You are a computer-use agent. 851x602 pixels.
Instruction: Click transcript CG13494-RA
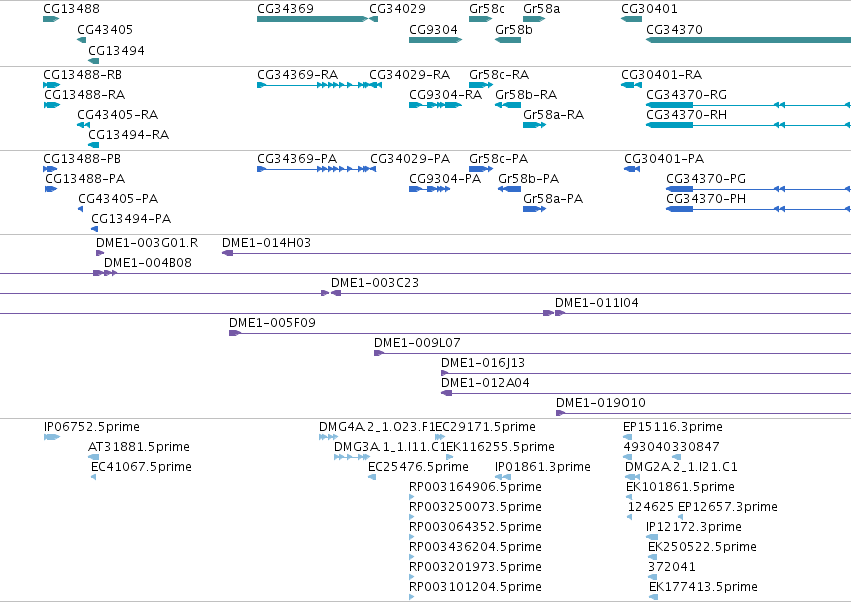pyautogui.click(x=129, y=135)
